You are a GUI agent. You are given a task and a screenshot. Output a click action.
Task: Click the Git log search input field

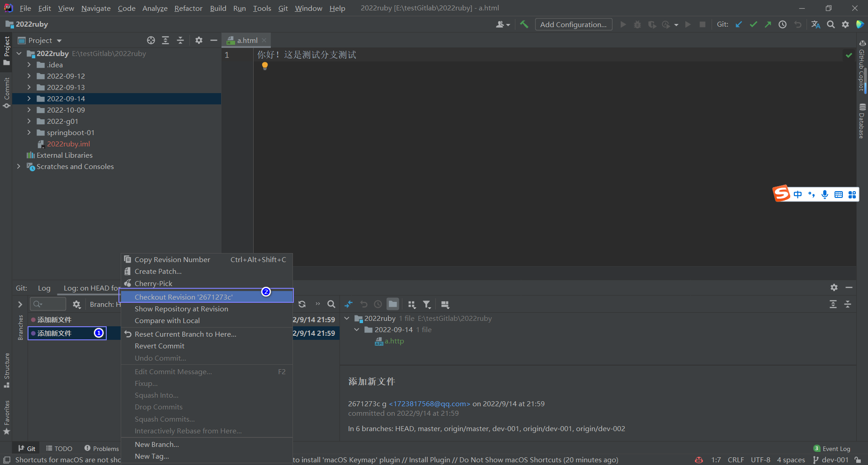click(48, 304)
